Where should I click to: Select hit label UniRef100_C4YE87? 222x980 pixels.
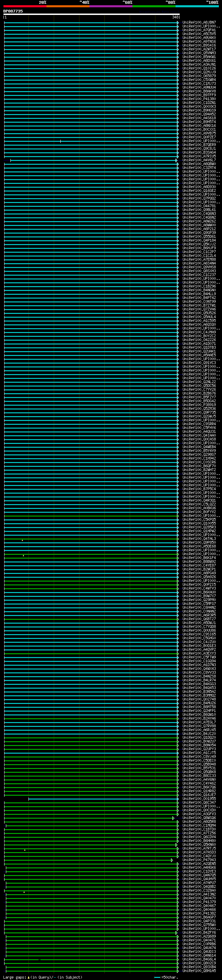pos(199,565)
